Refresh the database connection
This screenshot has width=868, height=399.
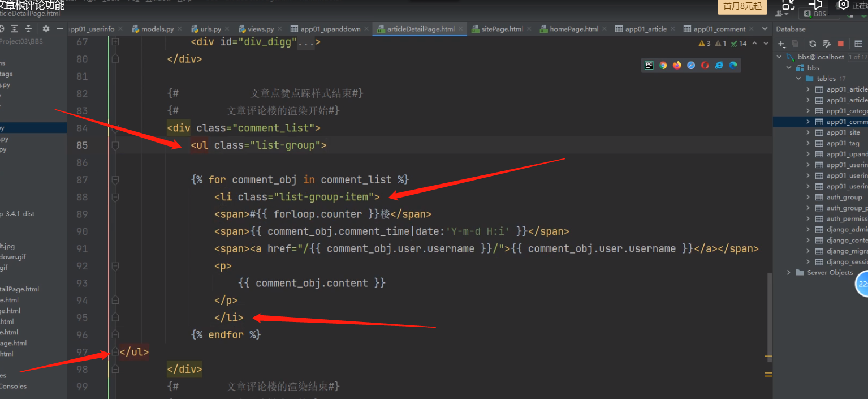pos(813,44)
